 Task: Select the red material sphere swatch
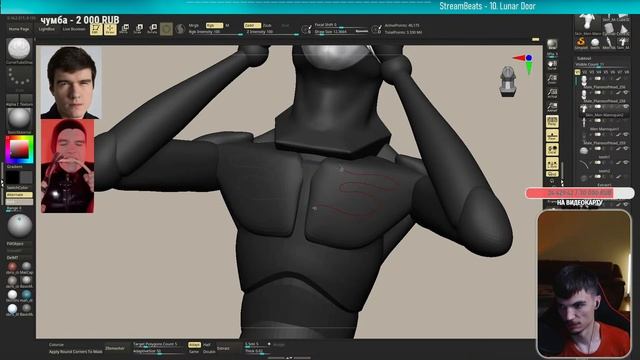[x=12, y=267]
